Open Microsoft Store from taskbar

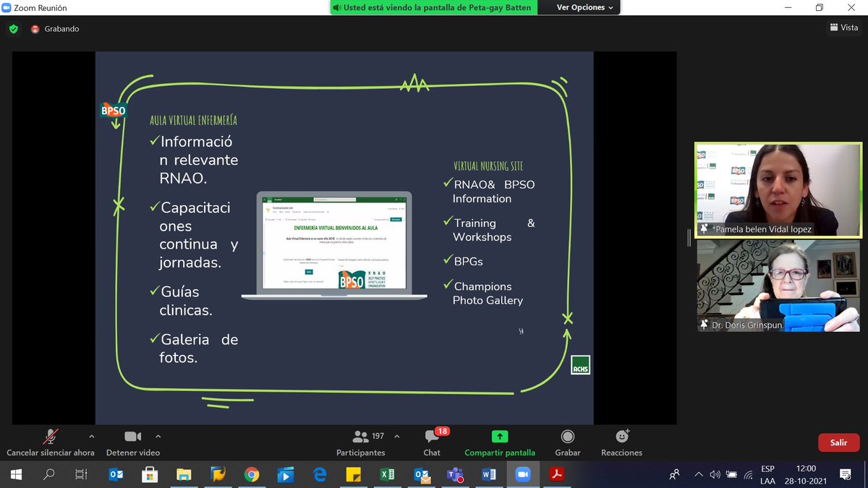(x=150, y=474)
